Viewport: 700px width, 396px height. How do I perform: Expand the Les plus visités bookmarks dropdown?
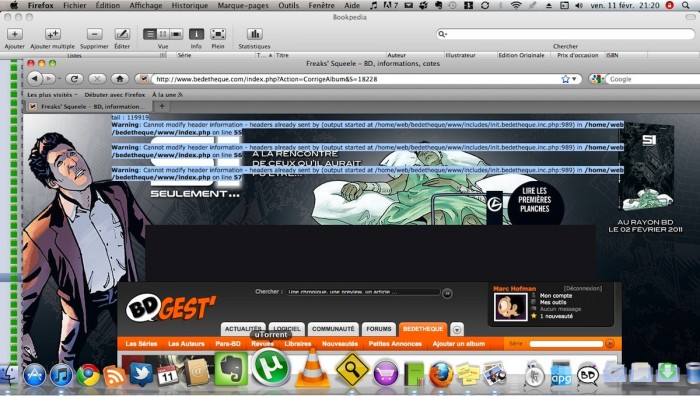click(x=52, y=95)
